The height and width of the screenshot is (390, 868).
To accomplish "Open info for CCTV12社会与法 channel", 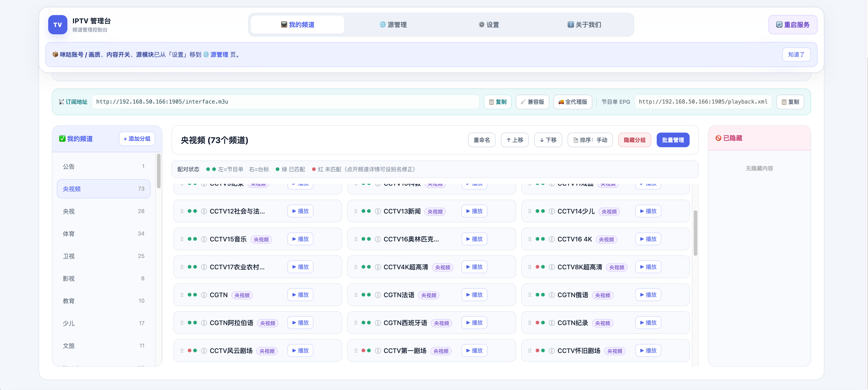I will (x=204, y=211).
